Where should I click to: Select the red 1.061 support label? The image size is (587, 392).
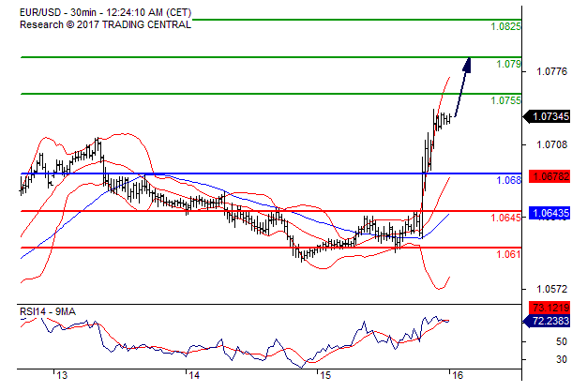click(508, 254)
